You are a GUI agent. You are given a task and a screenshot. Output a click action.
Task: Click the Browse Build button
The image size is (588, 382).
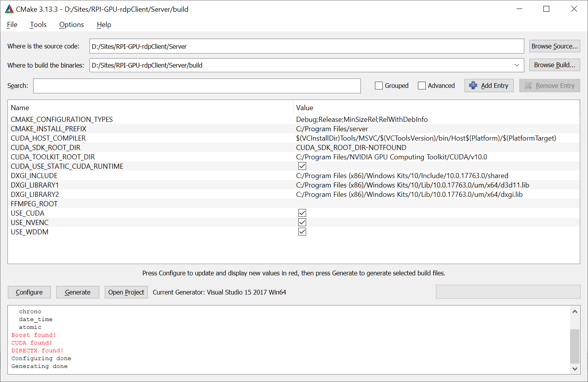click(x=554, y=65)
